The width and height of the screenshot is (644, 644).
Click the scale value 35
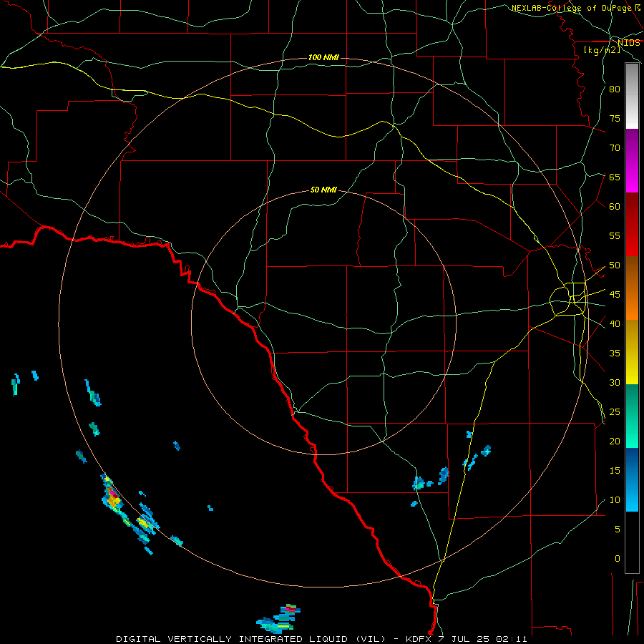pyautogui.click(x=615, y=353)
